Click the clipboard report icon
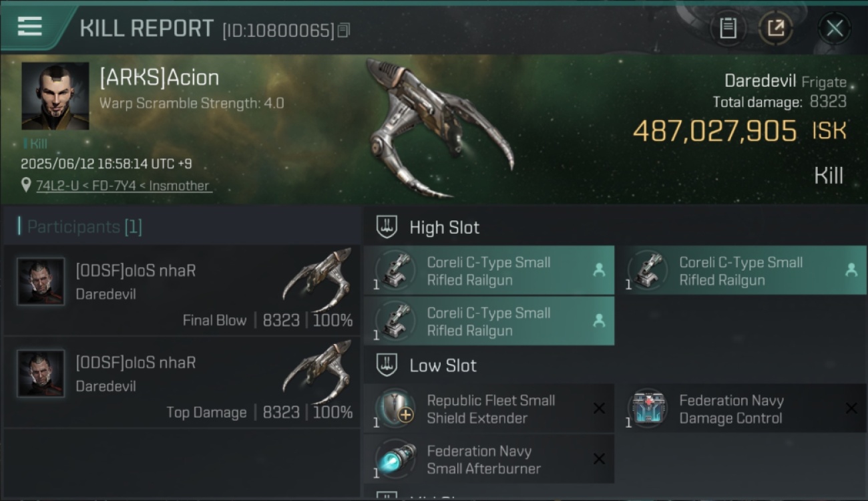 (728, 28)
